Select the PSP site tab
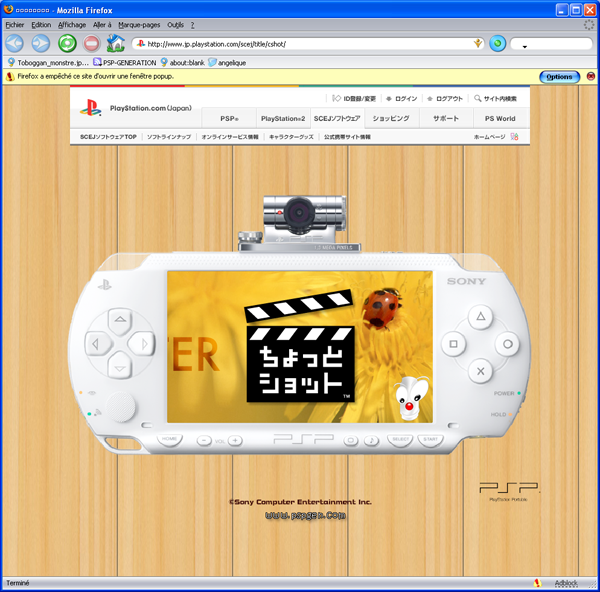This screenshot has width=600, height=592. pos(229,118)
